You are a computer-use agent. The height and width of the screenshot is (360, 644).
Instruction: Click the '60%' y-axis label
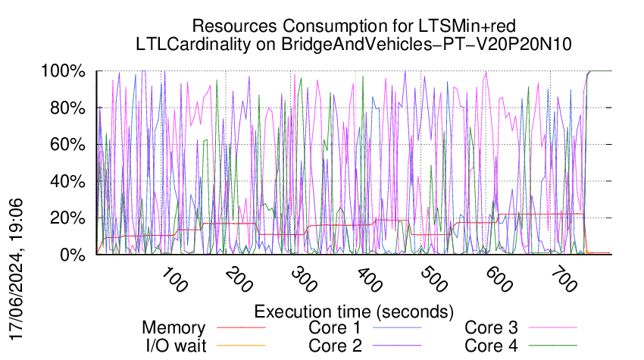point(67,145)
